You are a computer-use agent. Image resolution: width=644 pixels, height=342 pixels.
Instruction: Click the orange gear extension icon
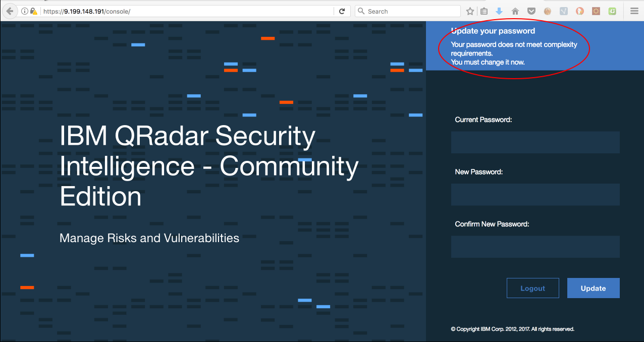point(596,11)
